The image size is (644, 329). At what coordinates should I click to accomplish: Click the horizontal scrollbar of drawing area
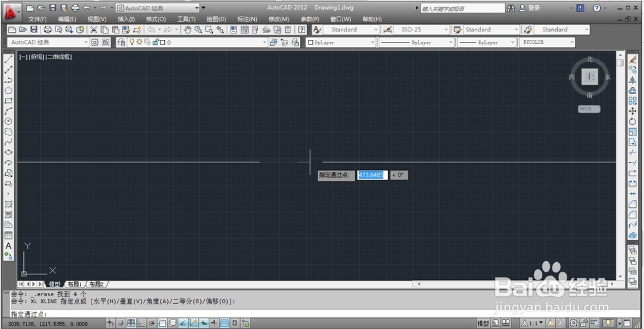click(515, 284)
